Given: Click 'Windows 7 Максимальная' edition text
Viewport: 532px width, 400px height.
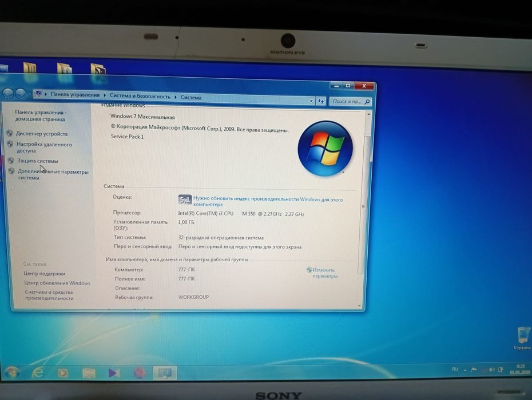Looking at the screenshot, I should pos(142,117).
